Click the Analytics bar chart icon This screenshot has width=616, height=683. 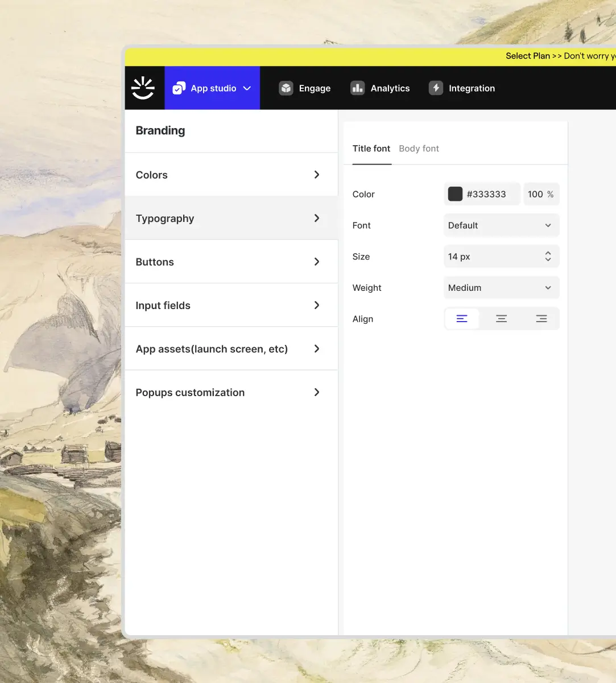[x=357, y=88]
